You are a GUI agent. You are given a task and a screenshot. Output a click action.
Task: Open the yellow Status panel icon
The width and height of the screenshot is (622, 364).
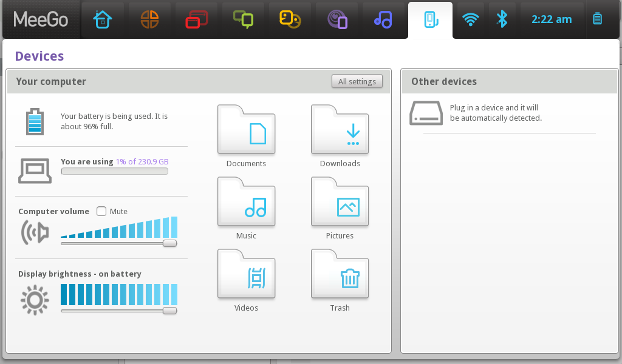tap(289, 19)
